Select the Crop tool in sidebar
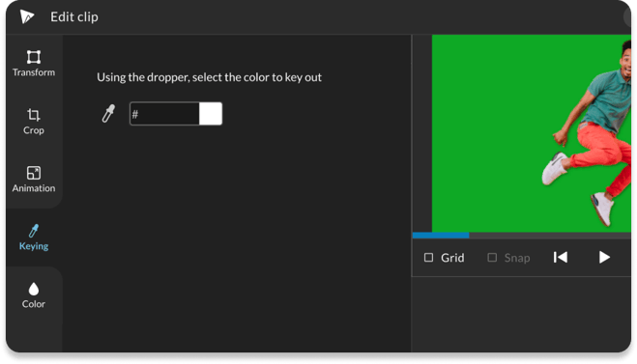 pyautogui.click(x=34, y=122)
